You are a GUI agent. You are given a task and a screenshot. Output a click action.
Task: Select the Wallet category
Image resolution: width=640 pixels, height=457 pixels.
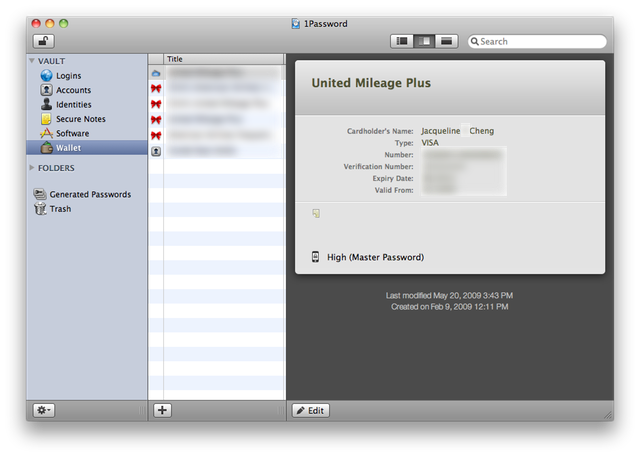[x=87, y=147]
